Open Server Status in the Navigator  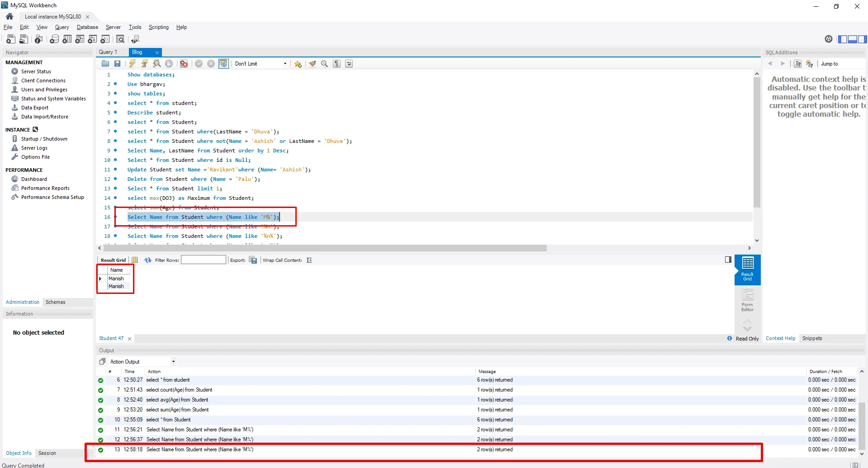36,71
